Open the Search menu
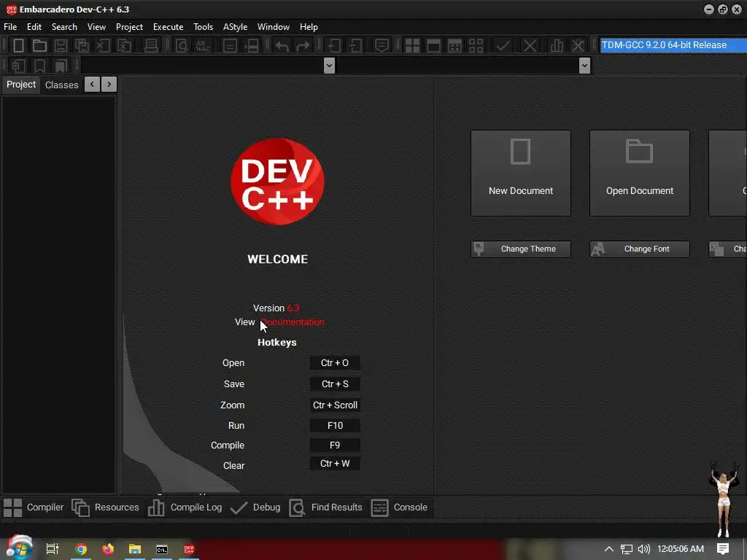This screenshot has width=747, height=560. [64, 27]
